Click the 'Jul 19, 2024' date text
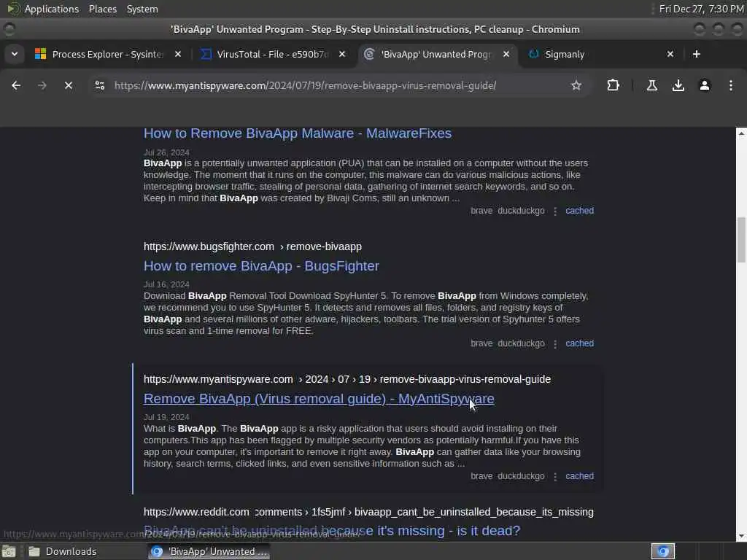The height and width of the screenshot is (560, 747). [166, 417]
